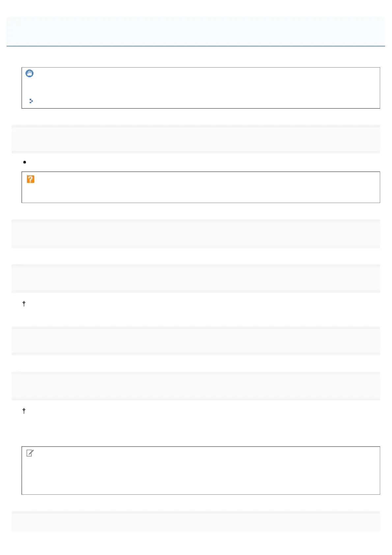Viewport: 392px width, 555px height.
Task: Click the blue hand Important icon
Action: click(x=30, y=73)
